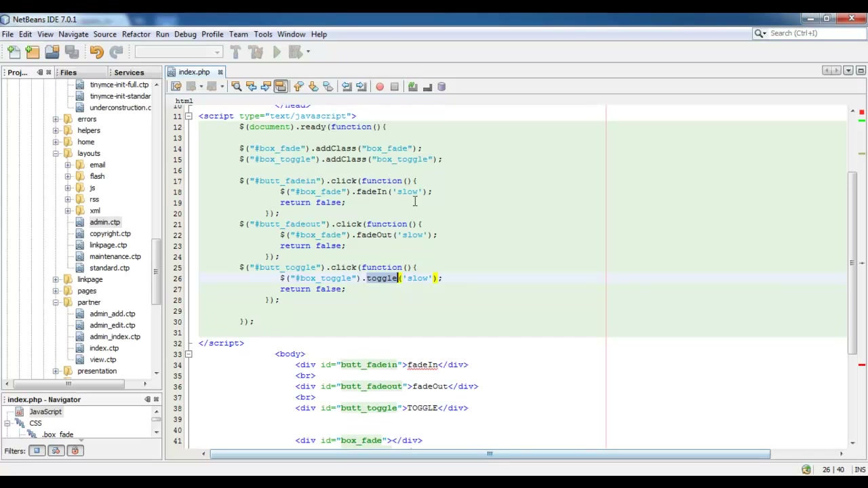This screenshot has height=488, width=868.
Task: Click Find Next Occurrence icon
Action: click(x=266, y=87)
